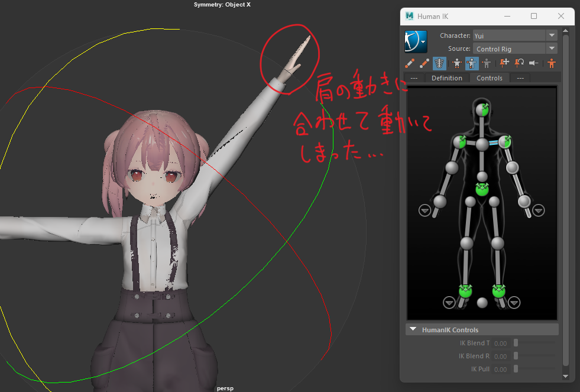Select the elbow effector on the gray-collarbone arm

pyautogui.click(x=452, y=167)
